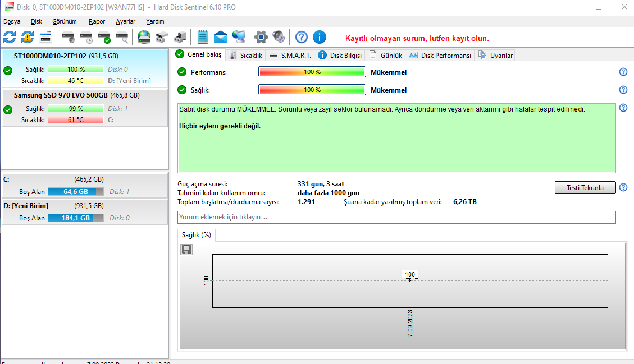The height and width of the screenshot is (364, 634).
Task: Click the disk with magnifier icon
Action: pyautogui.click(x=122, y=37)
